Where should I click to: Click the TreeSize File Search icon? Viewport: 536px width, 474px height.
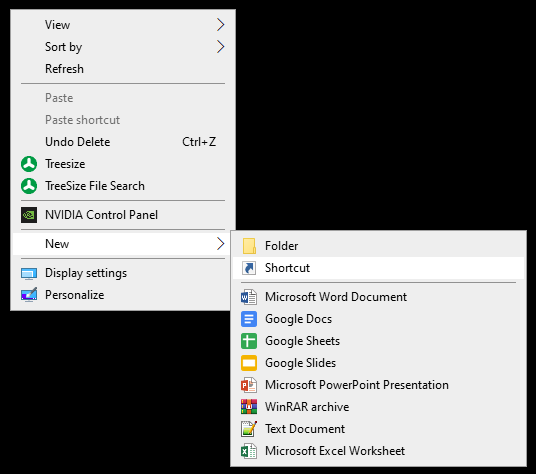click(29, 186)
